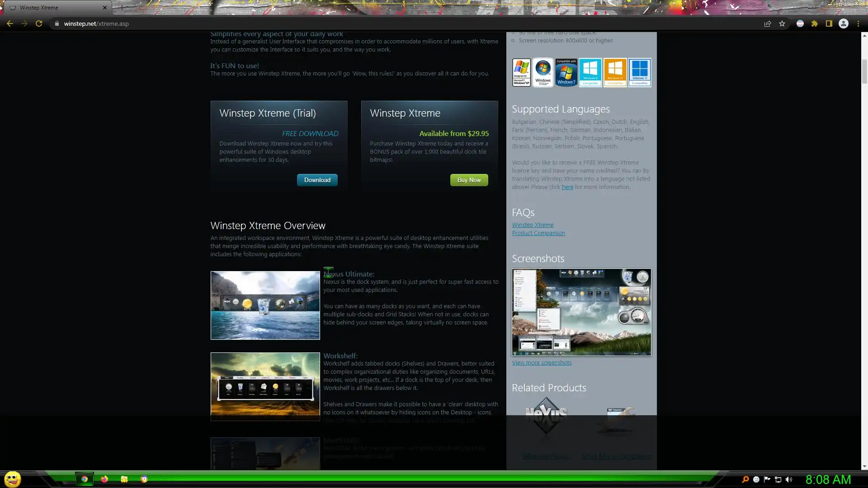Open the Extensions puzzle icon
The image size is (868, 488).
(x=815, y=23)
